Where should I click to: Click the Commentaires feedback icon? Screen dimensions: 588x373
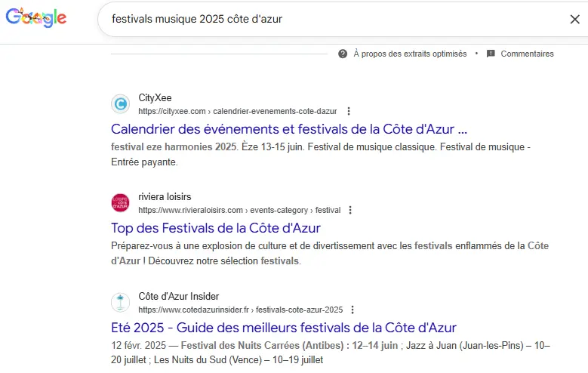click(491, 54)
